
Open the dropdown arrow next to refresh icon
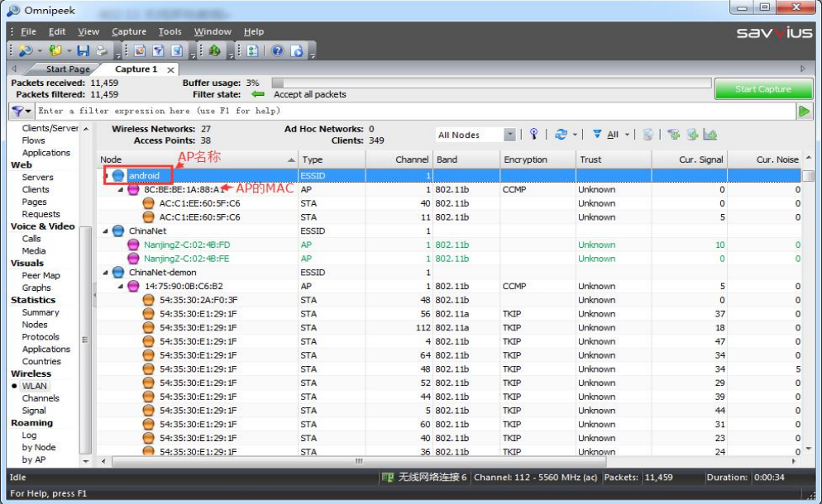575,135
